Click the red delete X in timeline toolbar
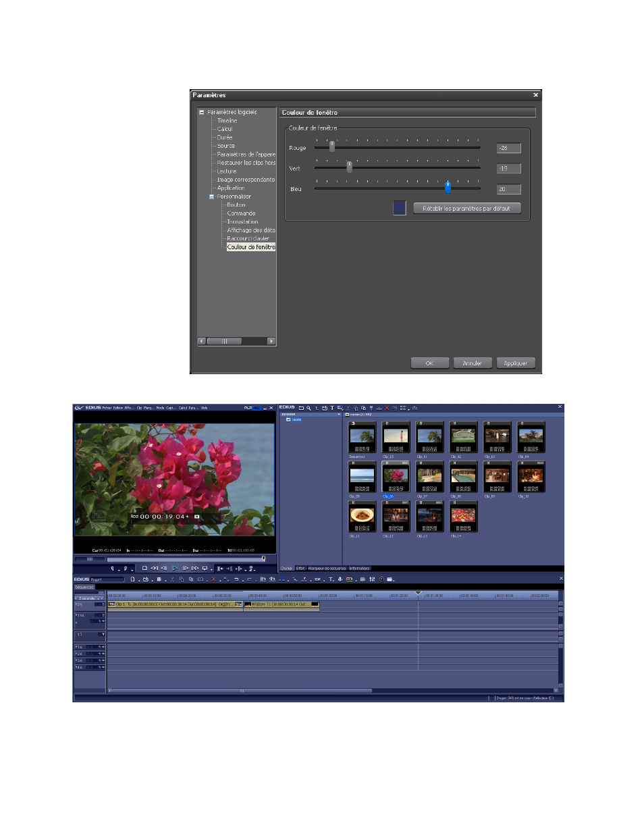The image size is (644, 834). tap(213, 579)
